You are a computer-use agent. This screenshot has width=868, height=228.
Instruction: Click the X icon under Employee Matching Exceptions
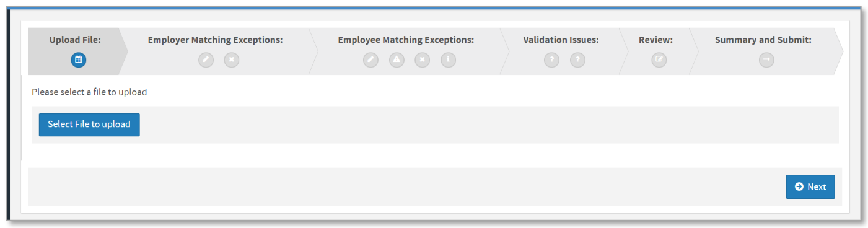click(x=423, y=60)
